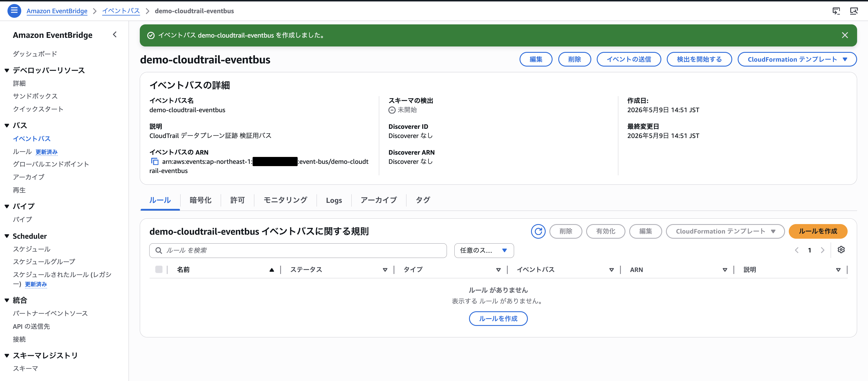Image resolution: width=868 pixels, height=381 pixels.
Task: Open サンドボックス in the sidebar
Action: coord(35,96)
